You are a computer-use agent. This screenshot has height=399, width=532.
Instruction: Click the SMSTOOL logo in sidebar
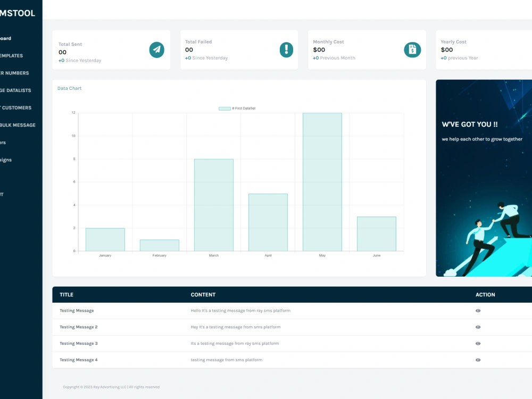tap(17, 13)
